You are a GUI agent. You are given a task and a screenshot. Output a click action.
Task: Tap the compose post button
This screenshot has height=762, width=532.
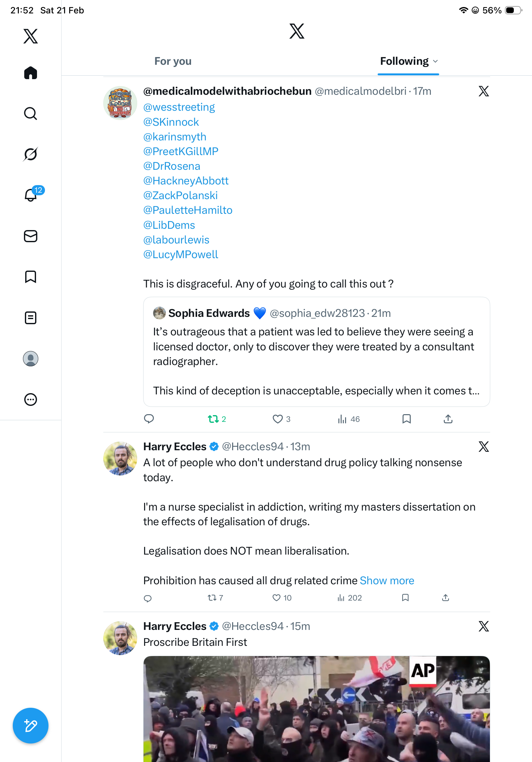point(31,726)
